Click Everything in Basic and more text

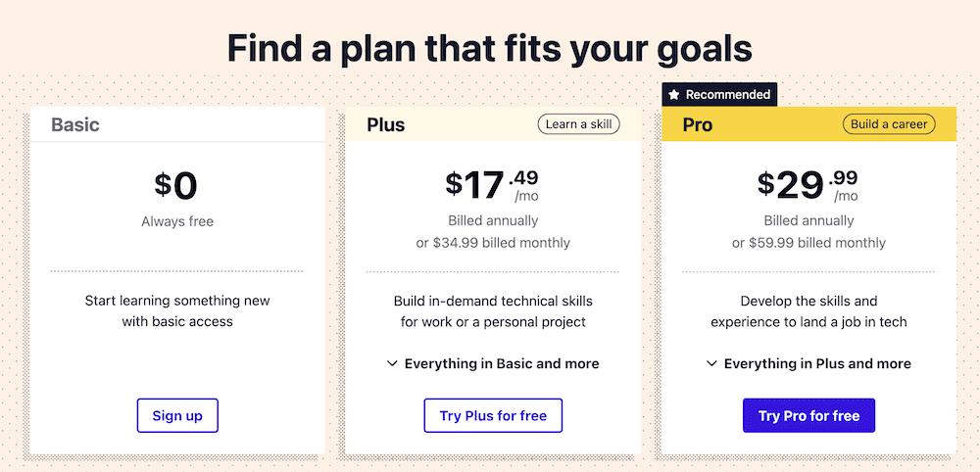pyautogui.click(x=502, y=363)
